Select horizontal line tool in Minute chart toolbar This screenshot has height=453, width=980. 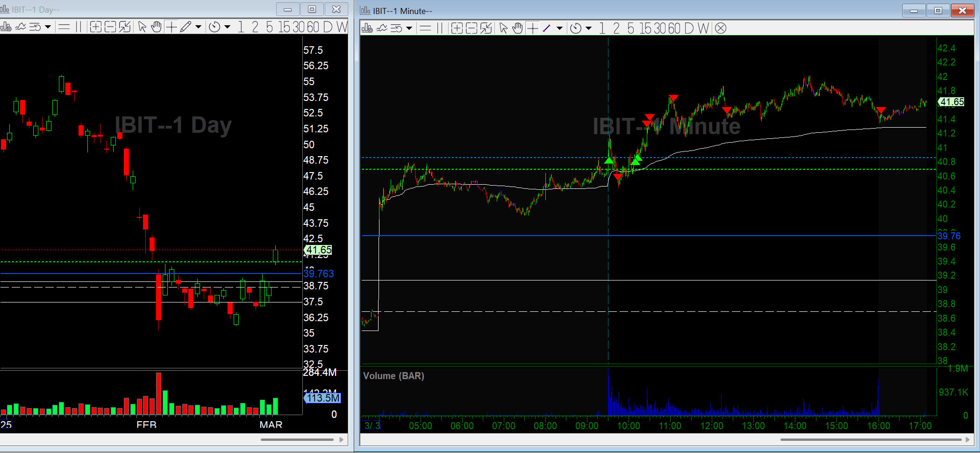point(425,29)
